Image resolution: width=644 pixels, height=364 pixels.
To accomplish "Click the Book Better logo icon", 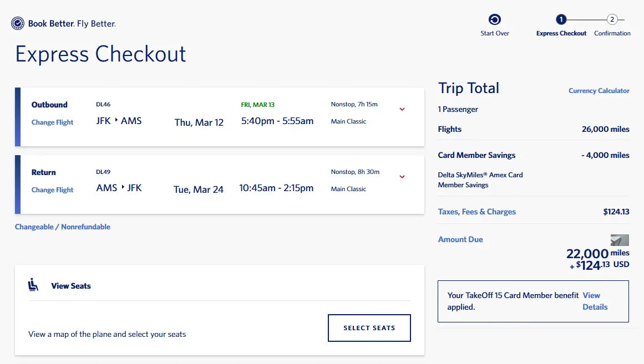I will [x=18, y=23].
